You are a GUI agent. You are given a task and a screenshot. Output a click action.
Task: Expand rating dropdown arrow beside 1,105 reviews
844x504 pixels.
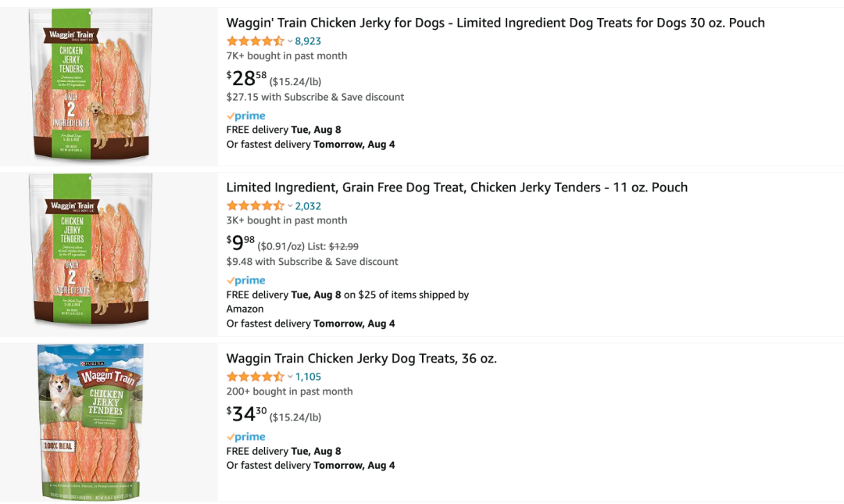pos(290,377)
